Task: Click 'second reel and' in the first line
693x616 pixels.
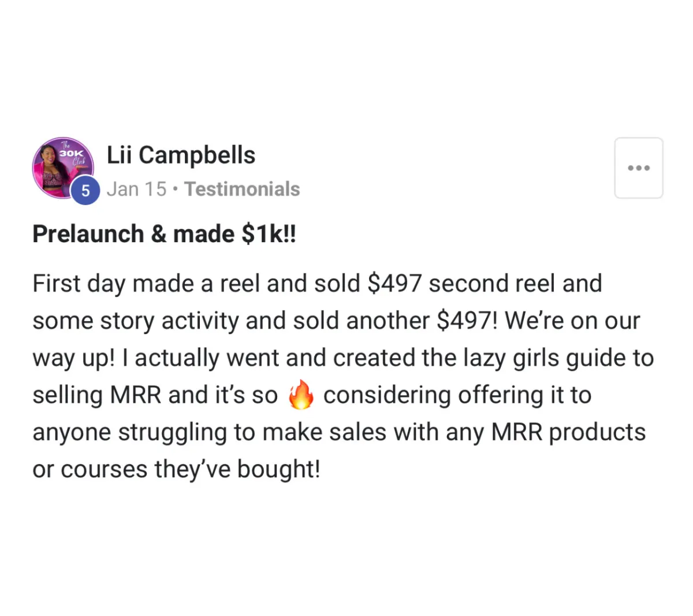Action: (x=515, y=284)
